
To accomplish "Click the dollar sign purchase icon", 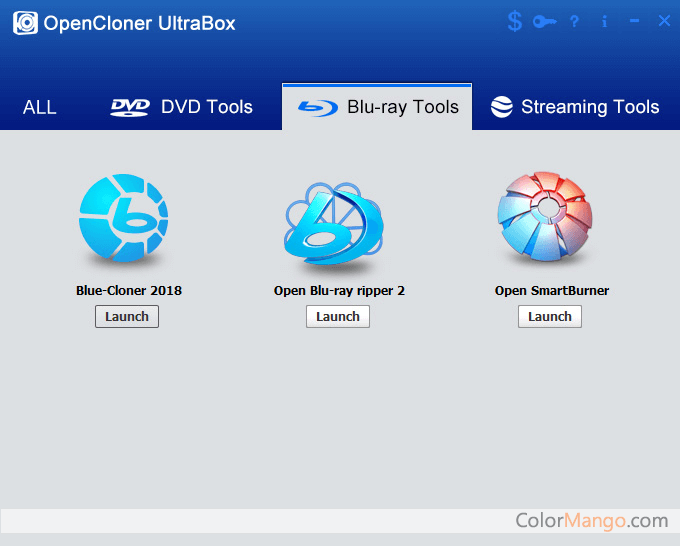I will tap(514, 21).
